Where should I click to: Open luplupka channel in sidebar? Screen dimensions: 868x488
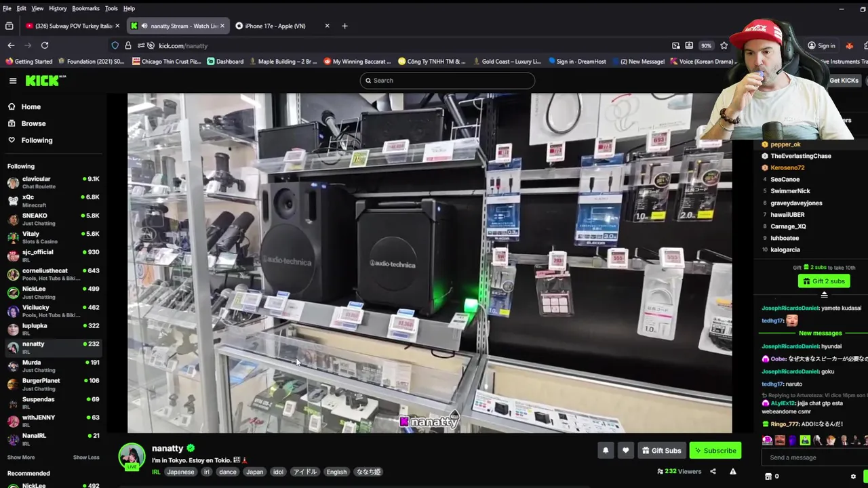pos(53,329)
